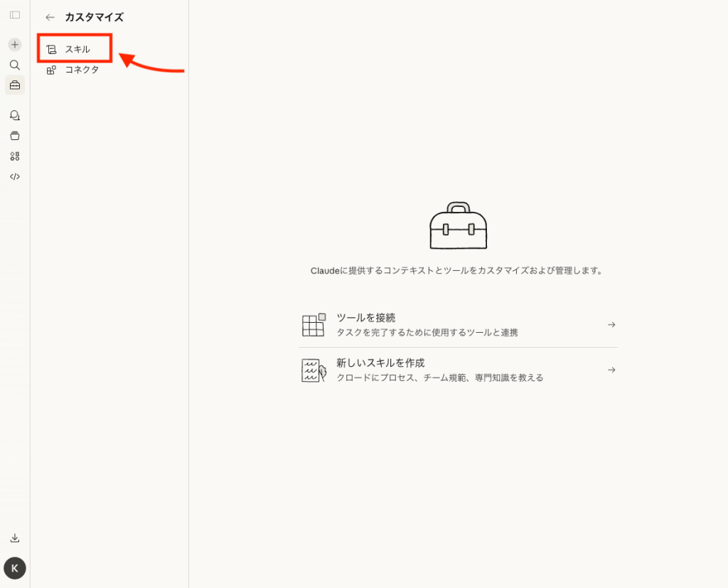Click the large toolbox illustration

[459, 226]
